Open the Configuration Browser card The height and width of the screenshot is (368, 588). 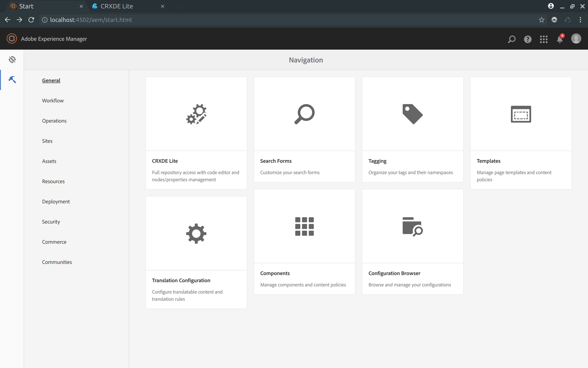pyautogui.click(x=413, y=242)
